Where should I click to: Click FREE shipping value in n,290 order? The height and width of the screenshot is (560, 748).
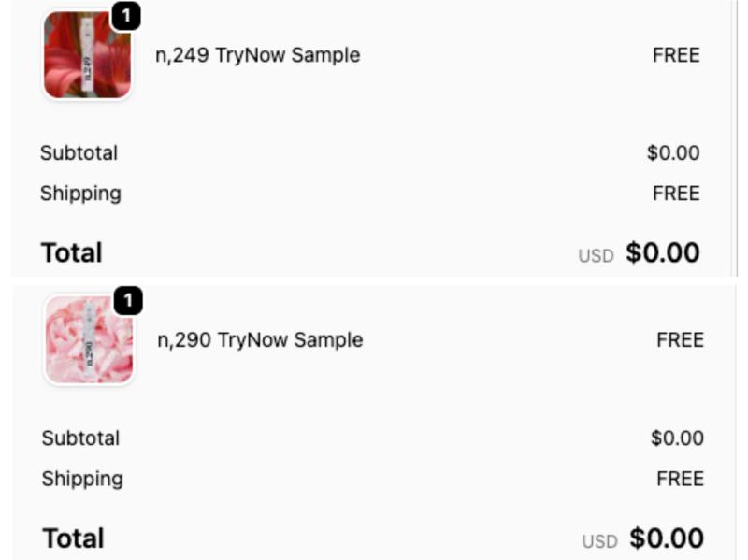coord(680,479)
